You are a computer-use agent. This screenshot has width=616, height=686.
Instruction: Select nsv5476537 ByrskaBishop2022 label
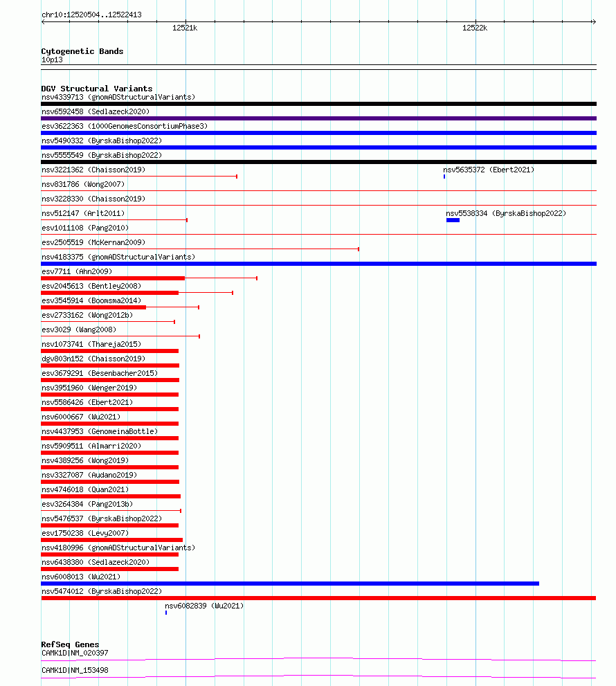pyautogui.click(x=102, y=518)
